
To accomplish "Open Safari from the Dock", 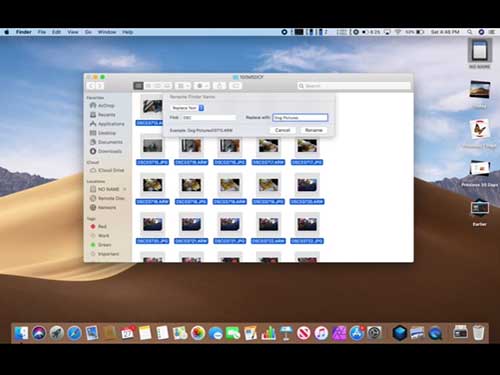I will tap(74, 333).
